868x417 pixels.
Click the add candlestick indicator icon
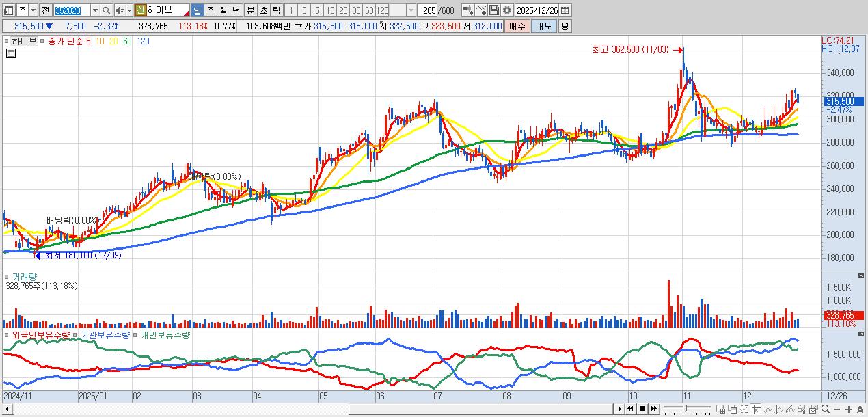tap(468, 10)
